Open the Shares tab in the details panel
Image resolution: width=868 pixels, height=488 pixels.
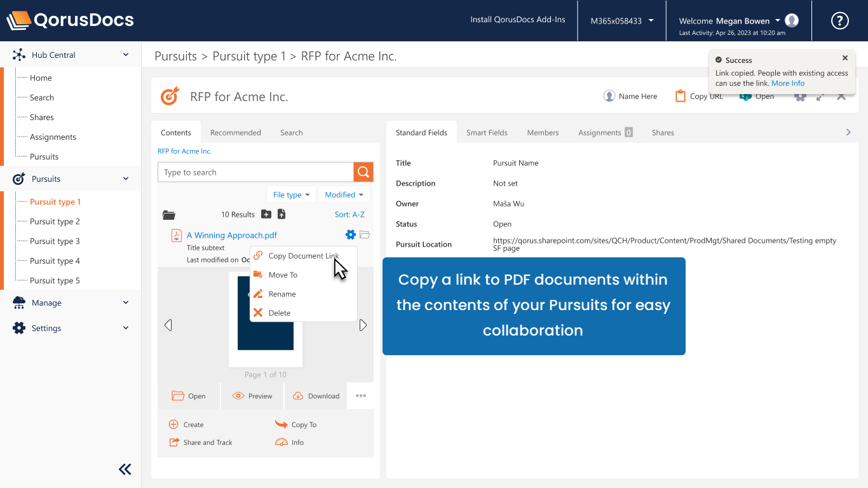(x=663, y=132)
